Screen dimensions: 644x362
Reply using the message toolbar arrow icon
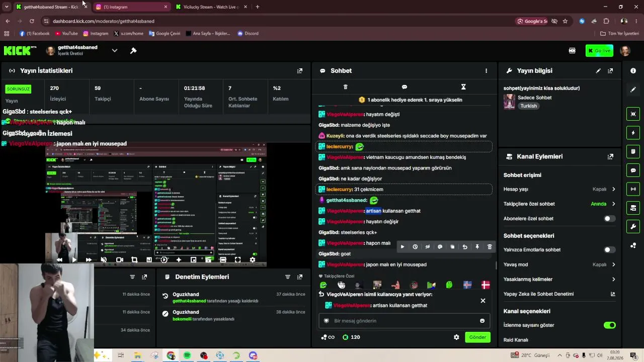(465, 247)
